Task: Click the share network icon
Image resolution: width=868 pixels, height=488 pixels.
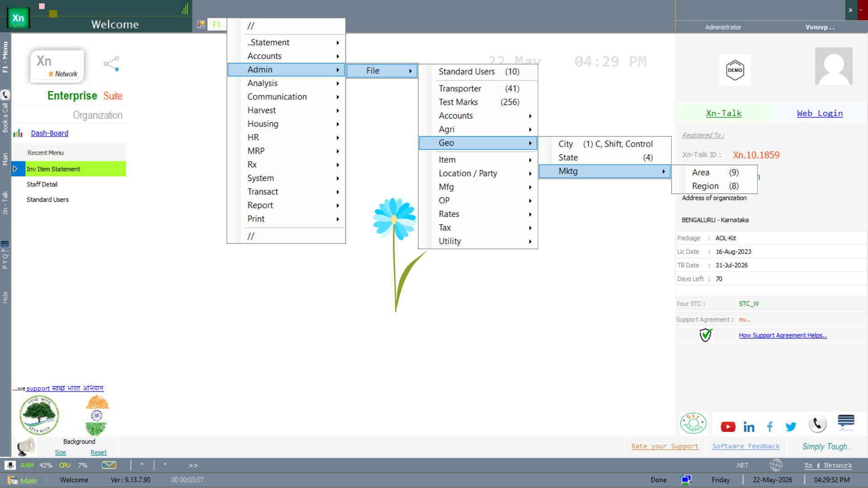Action: click(x=111, y=64)
